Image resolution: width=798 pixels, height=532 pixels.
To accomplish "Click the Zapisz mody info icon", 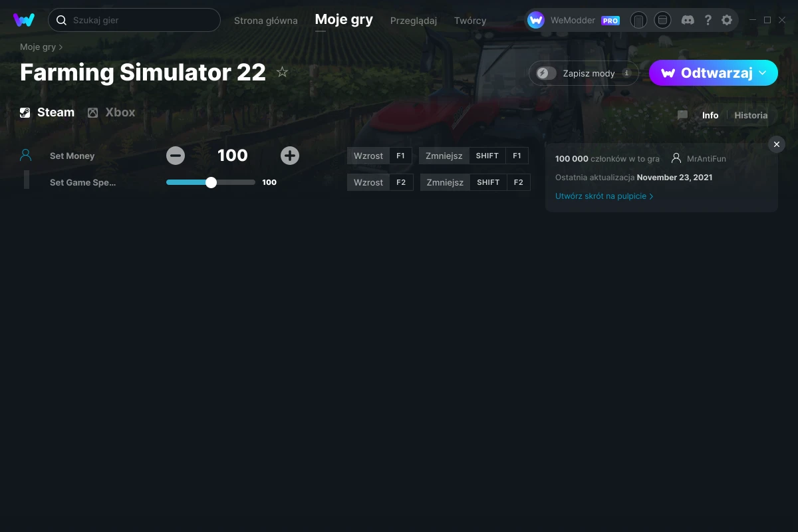I will 626,73.
